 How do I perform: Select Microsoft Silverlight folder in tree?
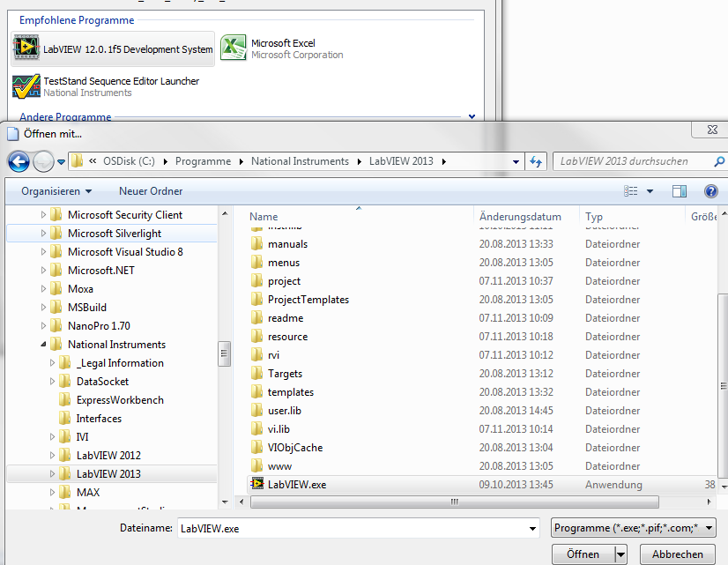tap(115, 233)
